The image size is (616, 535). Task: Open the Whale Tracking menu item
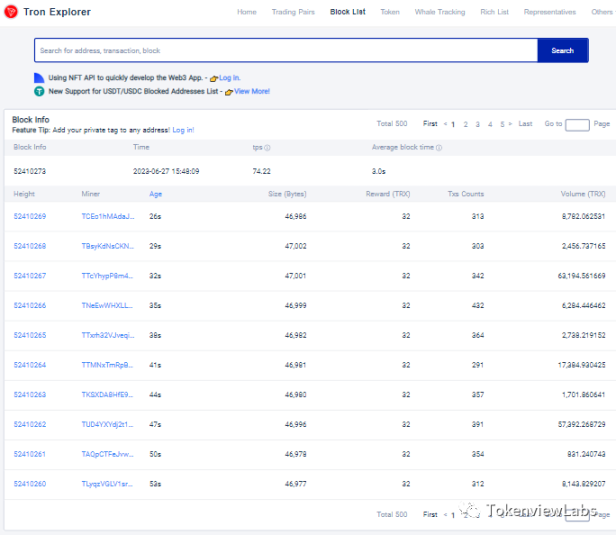pos(439,12)
